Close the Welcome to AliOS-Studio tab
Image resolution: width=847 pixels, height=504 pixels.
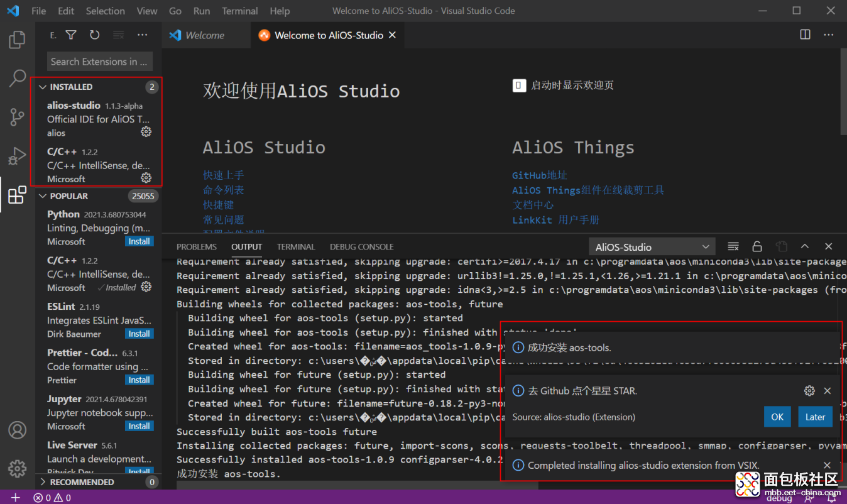point(392,35)
